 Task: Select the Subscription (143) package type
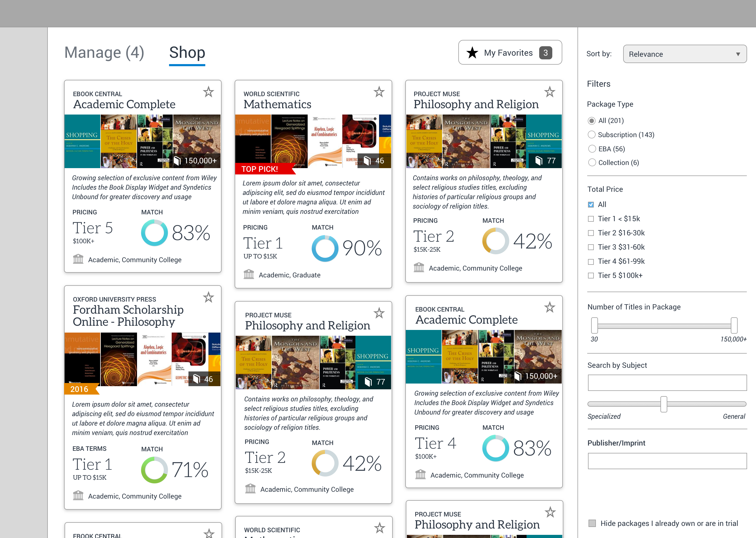591,134
